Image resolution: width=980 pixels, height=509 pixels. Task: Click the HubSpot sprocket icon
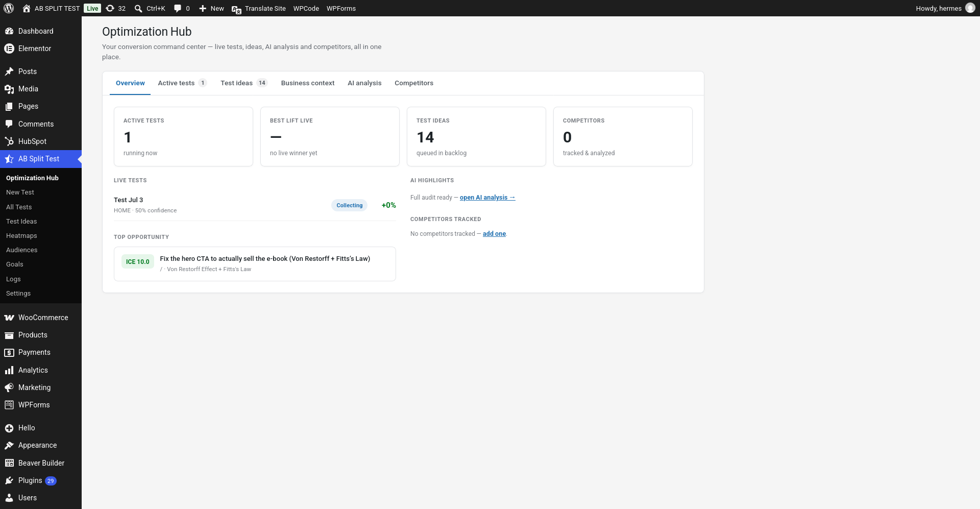9,141
